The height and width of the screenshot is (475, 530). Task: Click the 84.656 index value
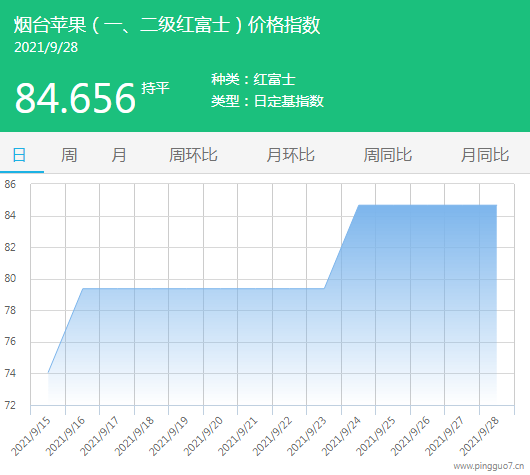pos(75,98)
